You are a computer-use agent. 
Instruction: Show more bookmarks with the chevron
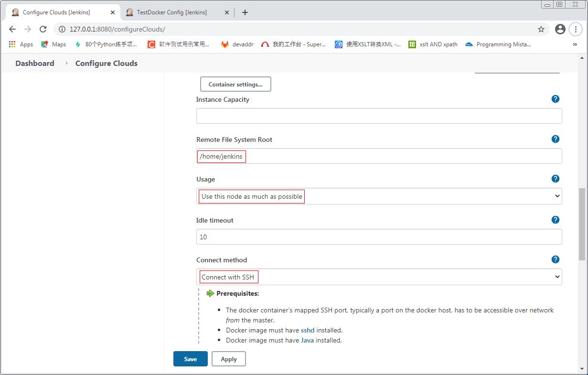pyautogui.click(x=575, y=44)
